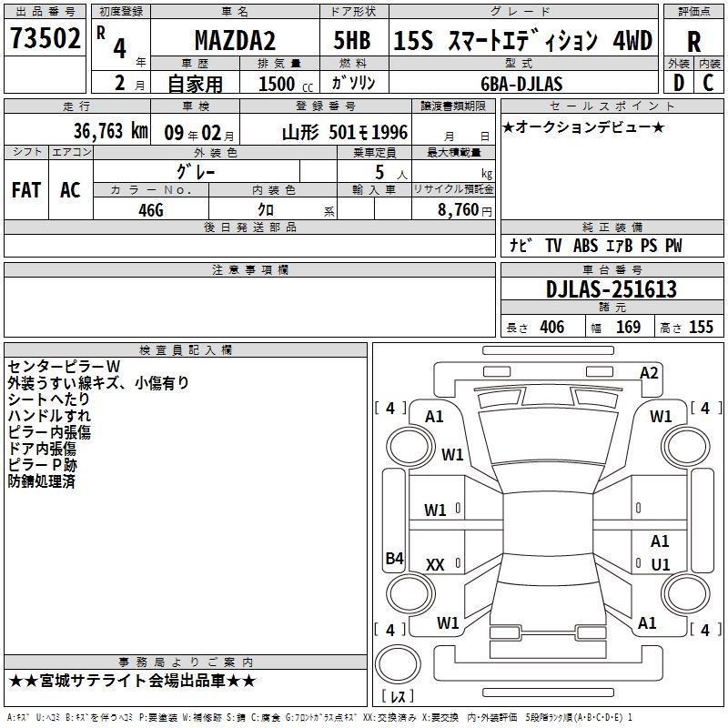Click the inspection expiry 09年02月

198,133
